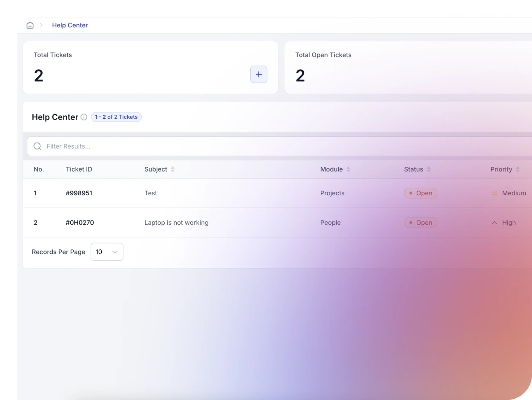Image resolution: width=532 pixels, height=400 pixels.
Task: Open the Records Per Page dropdown
Action: (107, 252)
